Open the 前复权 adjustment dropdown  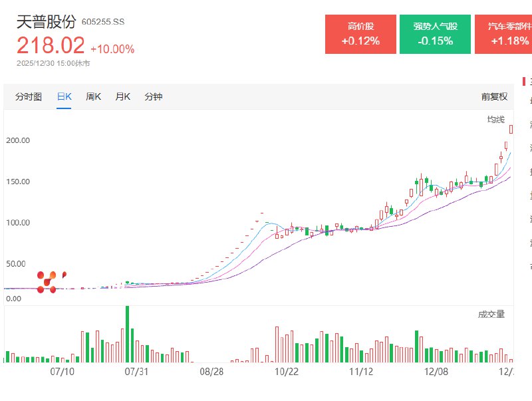(494, 96)
